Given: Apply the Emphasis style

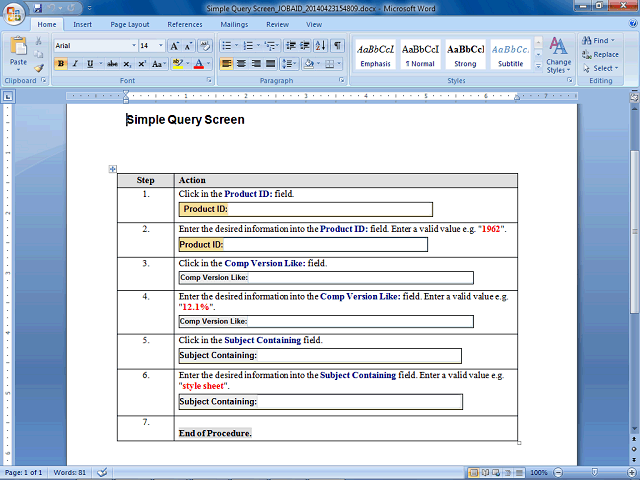Looking at the screenshot, I should point(376,55).
